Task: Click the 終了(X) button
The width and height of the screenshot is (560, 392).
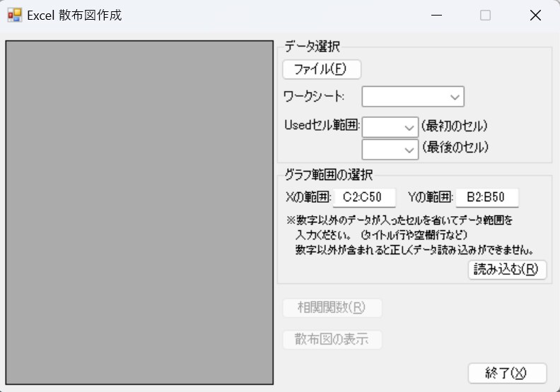Action: click(507, 373)
